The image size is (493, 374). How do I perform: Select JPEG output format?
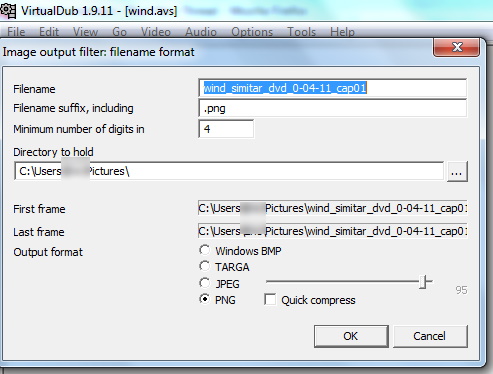205,283
